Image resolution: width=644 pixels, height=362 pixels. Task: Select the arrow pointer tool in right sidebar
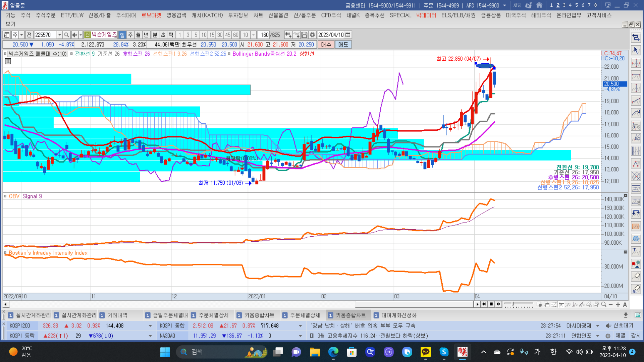pos(636,50)
